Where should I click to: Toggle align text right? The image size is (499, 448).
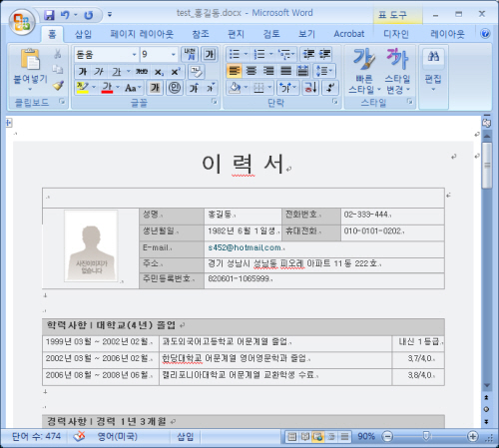pyautogui.click(x=268, y=71)
